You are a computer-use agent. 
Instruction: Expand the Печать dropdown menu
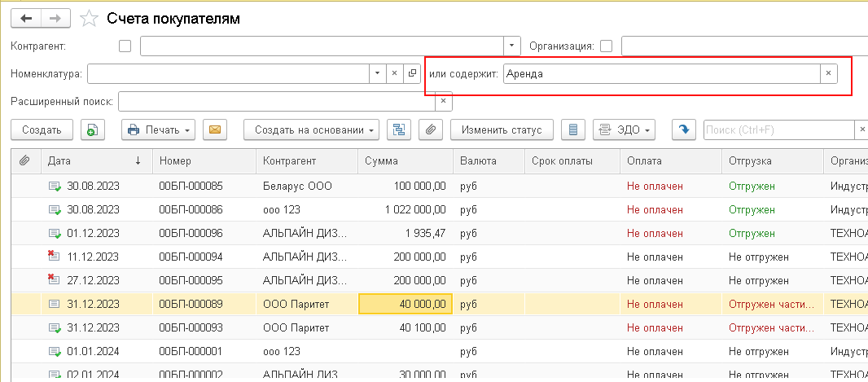click(x=158, y=130)
